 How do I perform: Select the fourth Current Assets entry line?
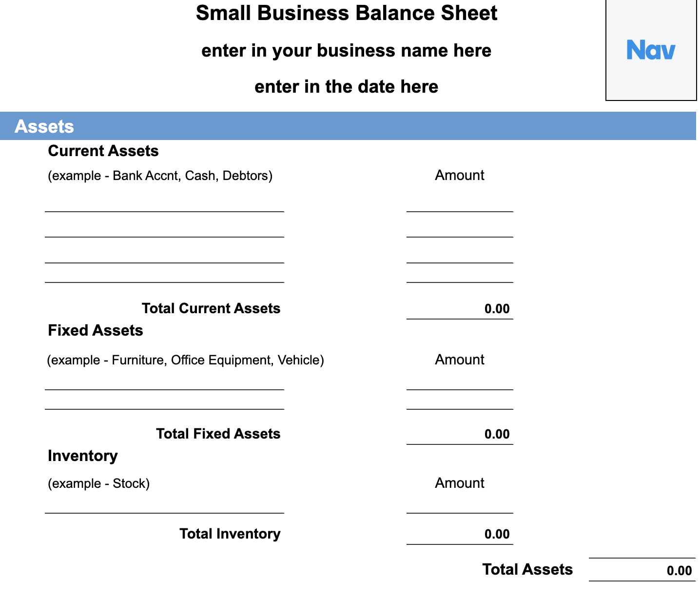(164, 282)
